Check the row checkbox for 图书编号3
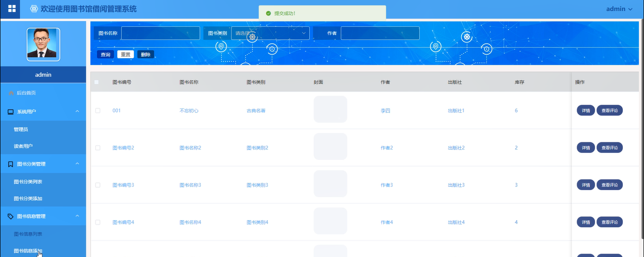Image resolution: width=644 pixels, height=257 pixels. (98, 185)
